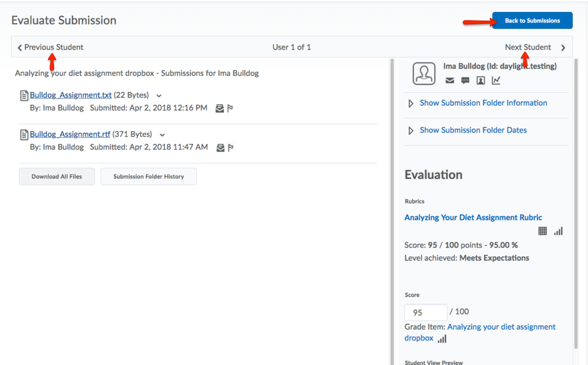
Task: Open user progress chart icon
Action: [496, 80]
